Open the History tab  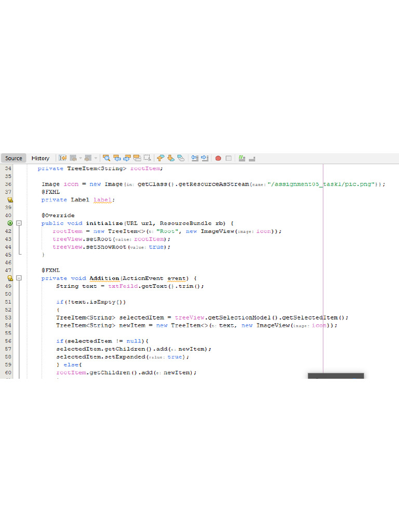click(x=40, y=158)
